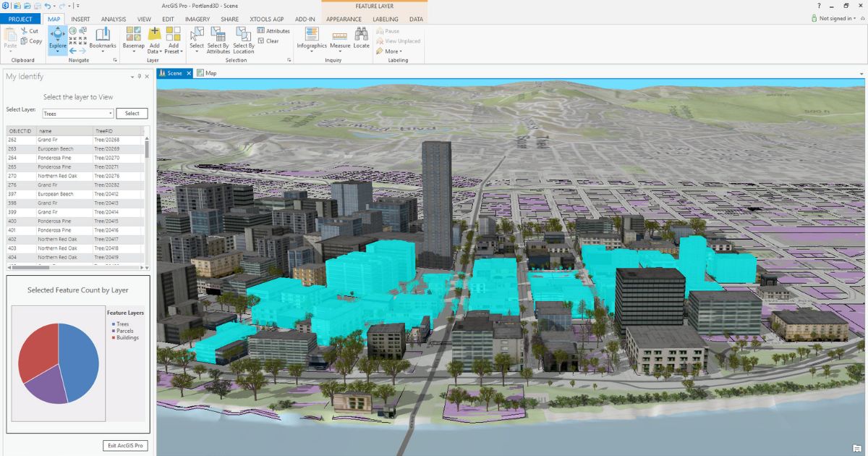This screenshot has width=868, height=456.
Task: Open Select By Location tool
Action: (x=244, y=40)
